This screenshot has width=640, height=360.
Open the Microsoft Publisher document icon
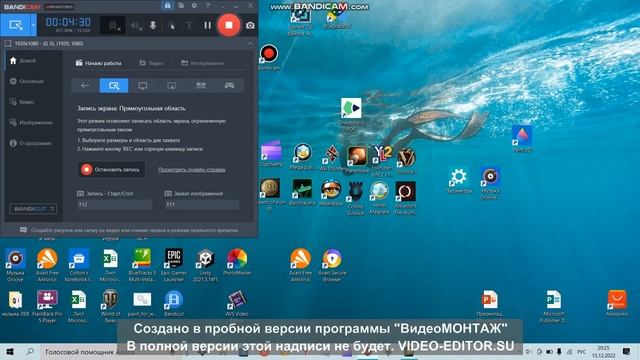pos(553,306)
